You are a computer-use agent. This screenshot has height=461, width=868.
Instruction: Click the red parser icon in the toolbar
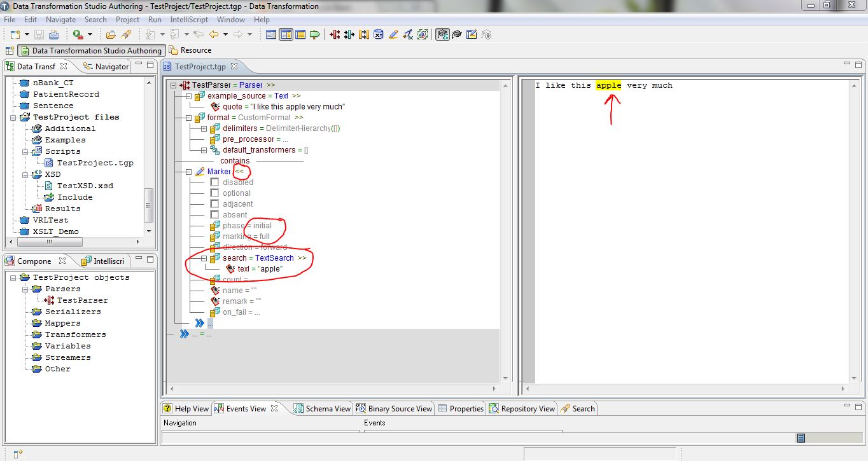pyautogui.click(x=335, y=34)
